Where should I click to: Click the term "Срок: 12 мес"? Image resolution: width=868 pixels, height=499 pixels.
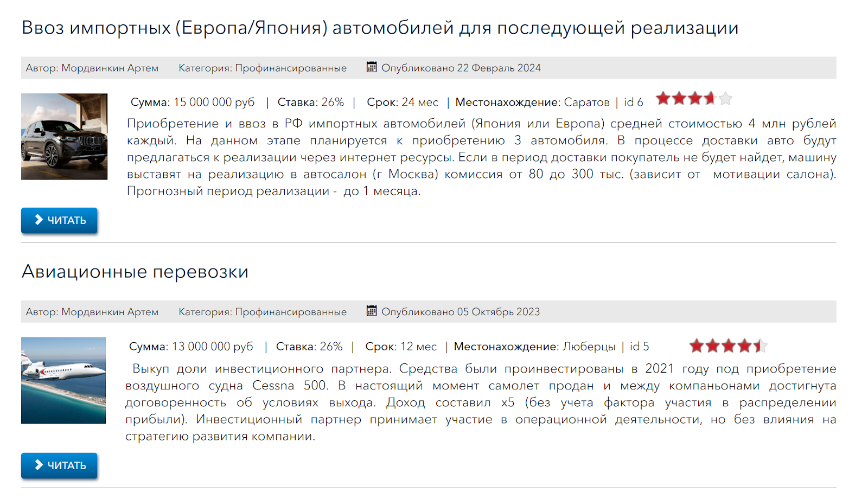click(x=401, y=346)
